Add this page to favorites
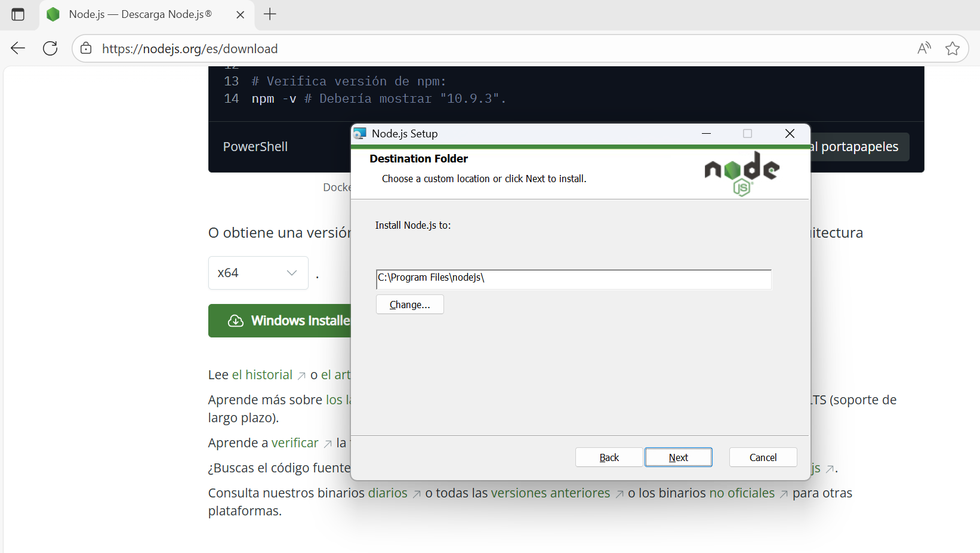The height and width of the screenshot is (553, 980). (x=953, y=48)
